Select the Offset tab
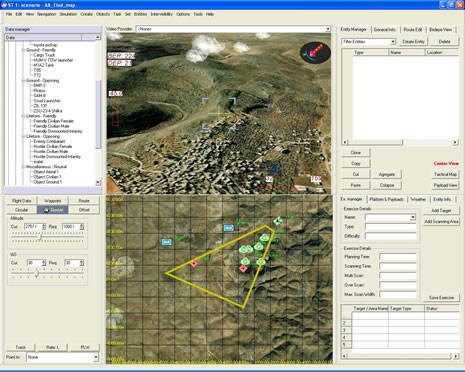Image resolution: width=465 pixels, height=372 pixels. [84, 210]
